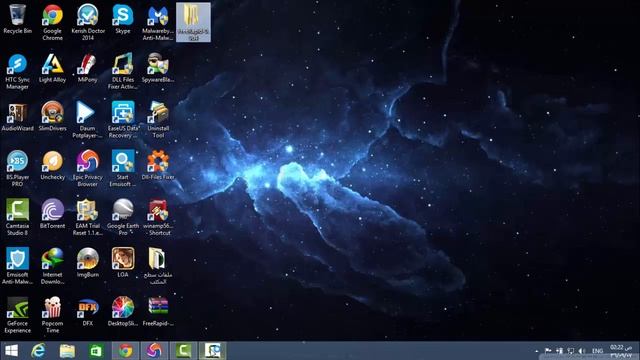Open the Recycle Bin desktop icon

[x=17, y=20]
